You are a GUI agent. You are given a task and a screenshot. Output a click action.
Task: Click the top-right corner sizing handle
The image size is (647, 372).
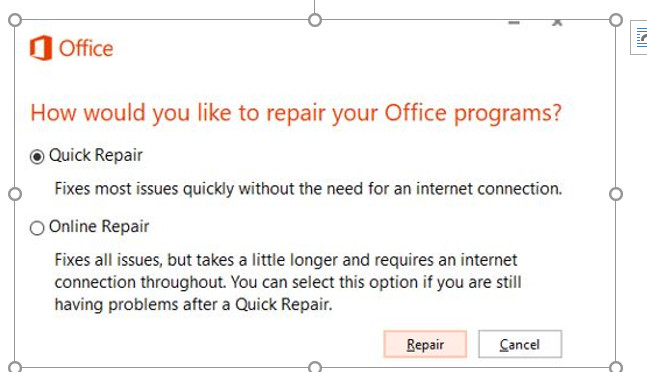click(x=616, y=20)
